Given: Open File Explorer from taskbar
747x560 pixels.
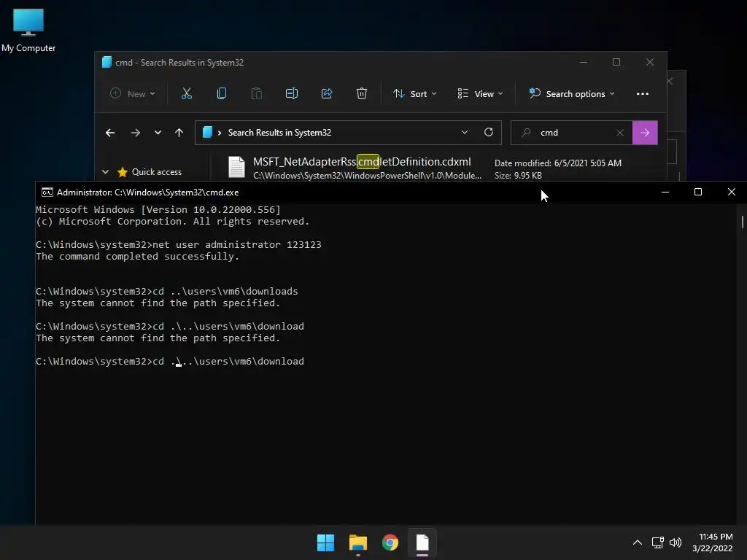Looking at the screenshot, I should [357, 542].
